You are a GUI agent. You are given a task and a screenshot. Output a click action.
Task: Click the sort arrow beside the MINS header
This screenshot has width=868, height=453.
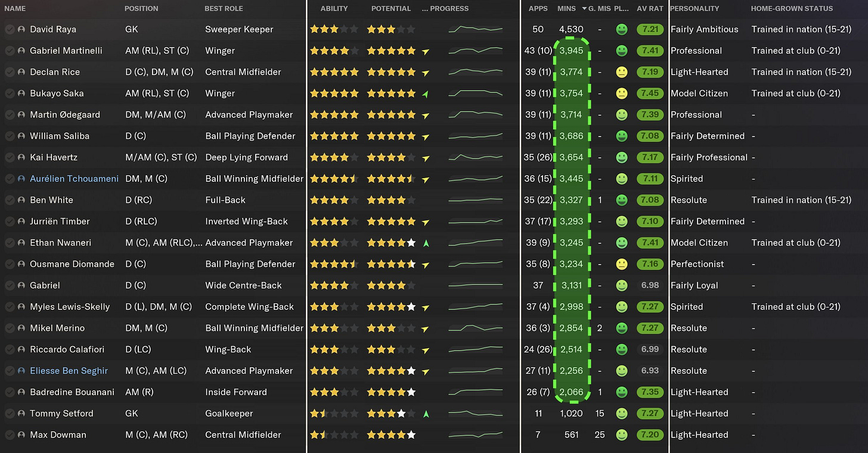click(584, 8)
